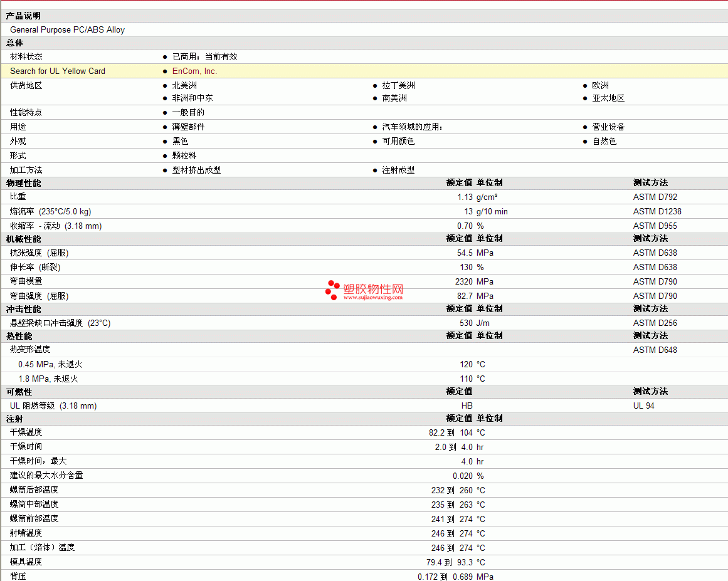Viewport: 728px width, 581px height.
Task: Click the 一般目的 feature value
Action: pos(189,112)
